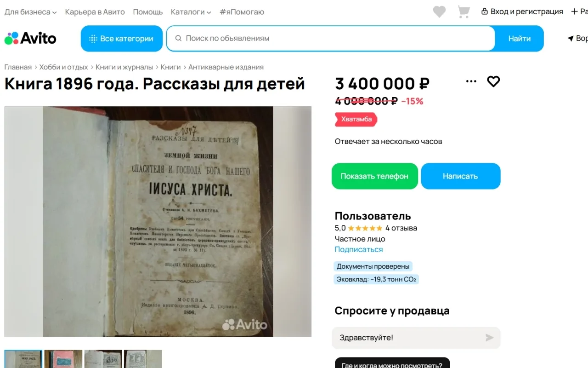588x368 pixels.
Task: Click the location arrow icon
Action: [x=571, y=38]
